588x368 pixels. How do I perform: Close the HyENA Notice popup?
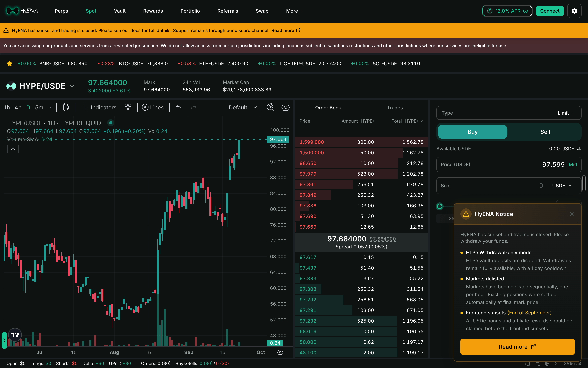tap(571, 214)
